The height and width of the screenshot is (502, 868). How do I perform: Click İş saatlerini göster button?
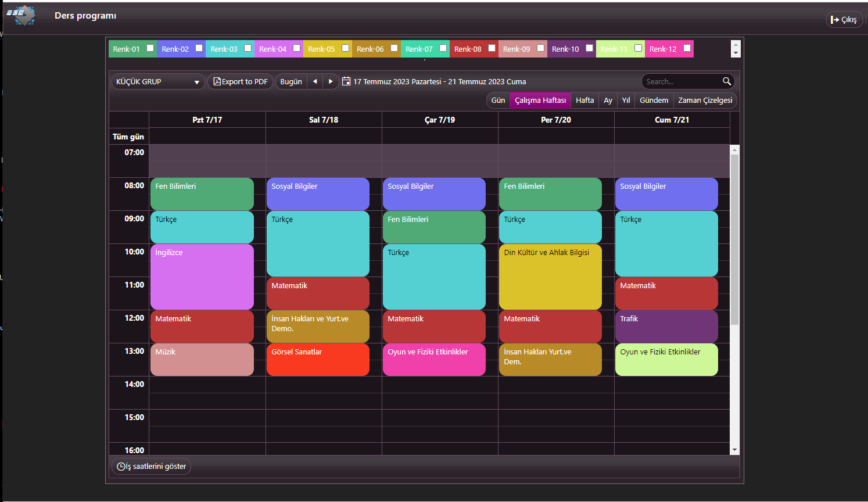tap(152, 466)
